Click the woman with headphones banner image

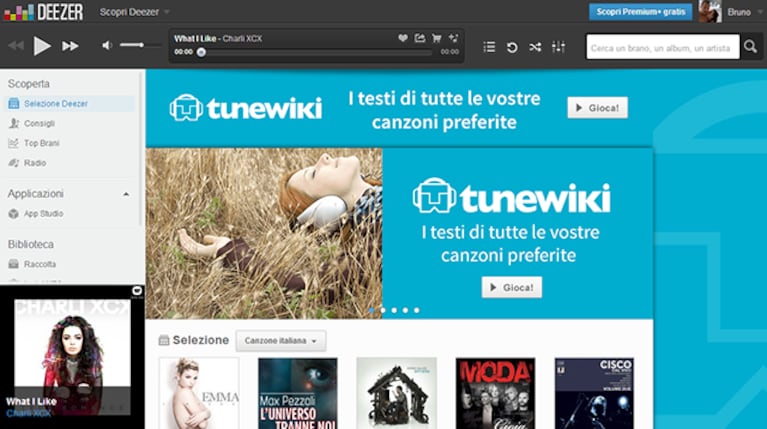click(x=264, y=233)
